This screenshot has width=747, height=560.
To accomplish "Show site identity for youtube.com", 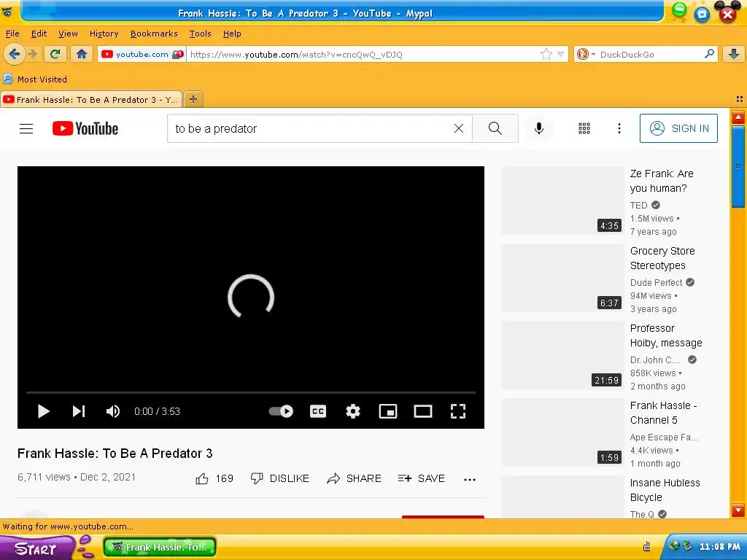I will tap(142, 54).
